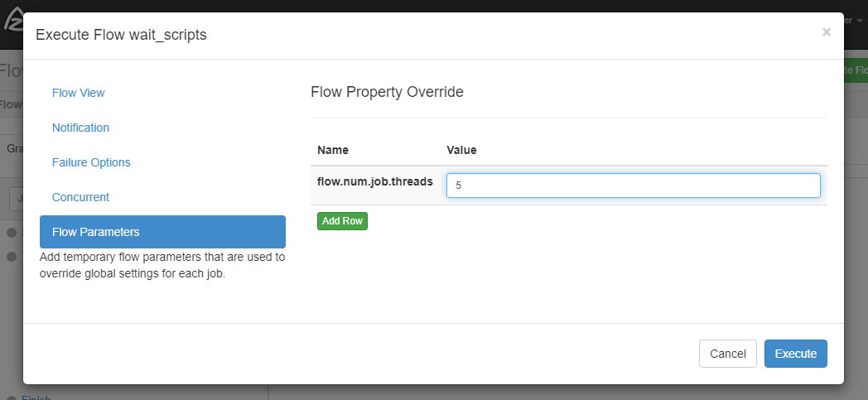
Task: Click the flow.num.job.threads name cell
Action: (374, 181)
